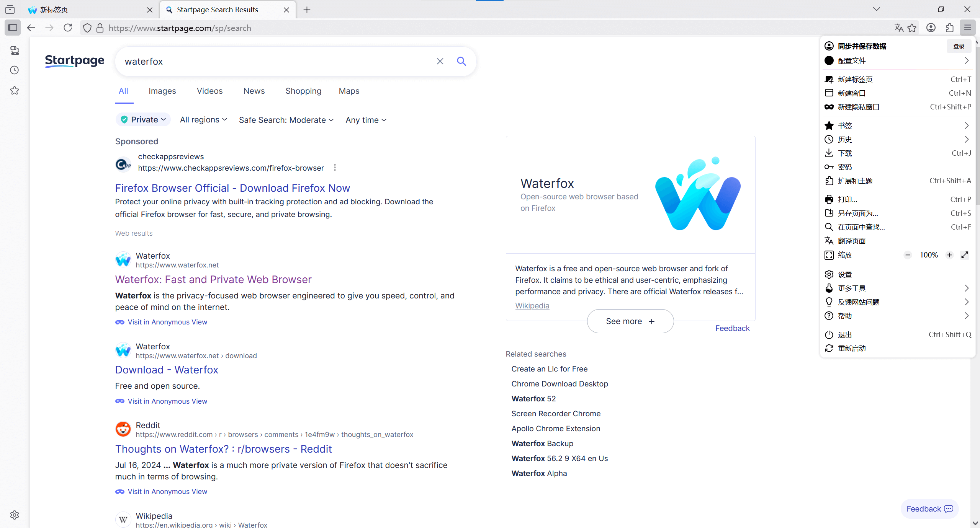Enter full screen via zoom expand icon

965,255
